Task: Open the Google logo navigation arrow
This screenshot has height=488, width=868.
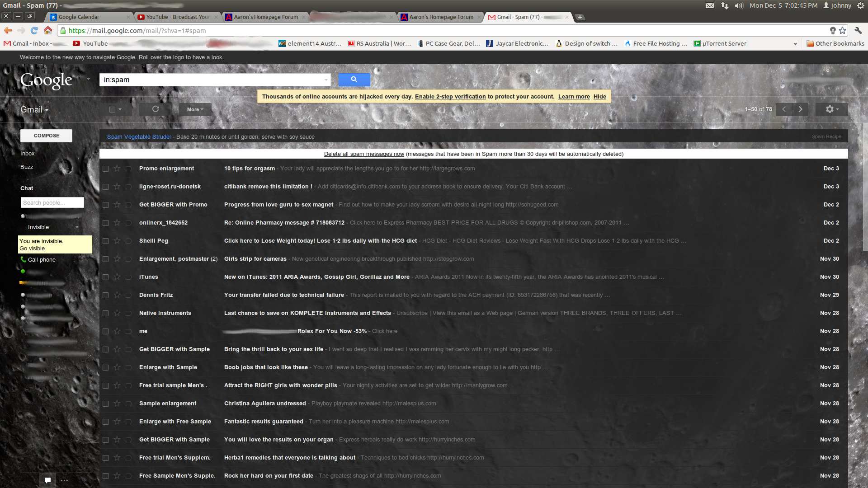Action: pyautogui.click(x=88, y=79)
